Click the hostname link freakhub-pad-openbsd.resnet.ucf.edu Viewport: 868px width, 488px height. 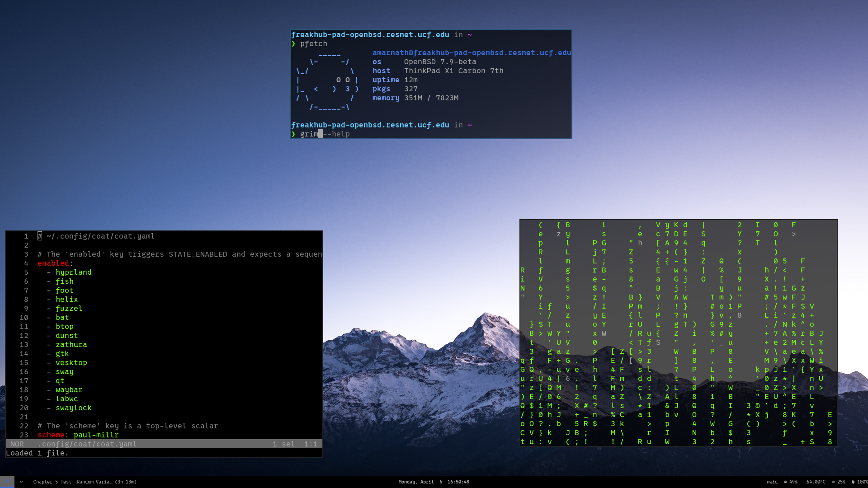click(x=371, y=34)
